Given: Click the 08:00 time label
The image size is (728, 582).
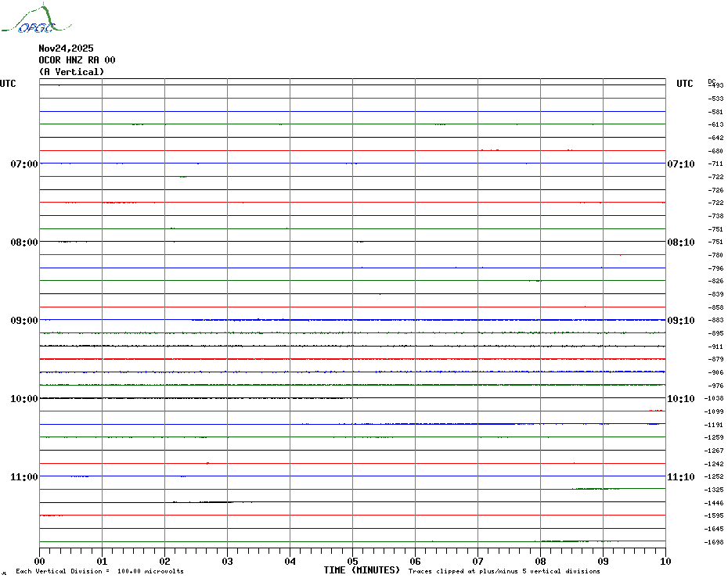Looking at the screenshot, I should (23, 242).
